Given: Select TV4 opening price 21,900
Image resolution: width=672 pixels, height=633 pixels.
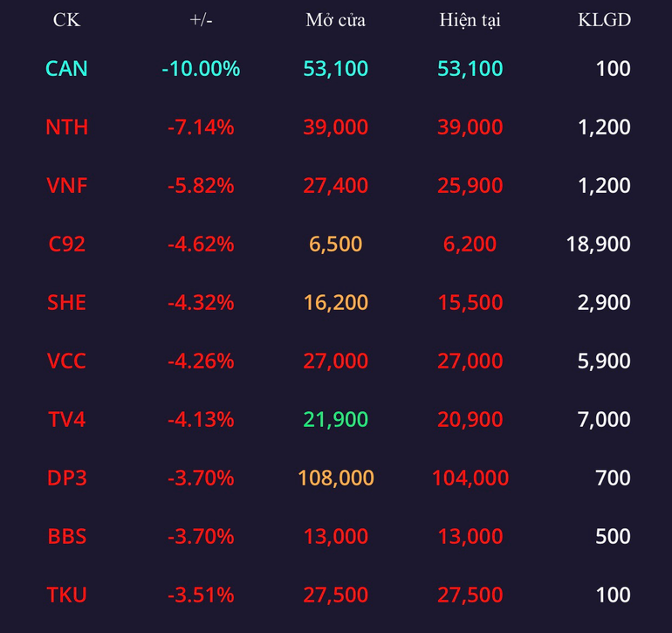Looking at the screenshot, I should [x=336, y=419].
